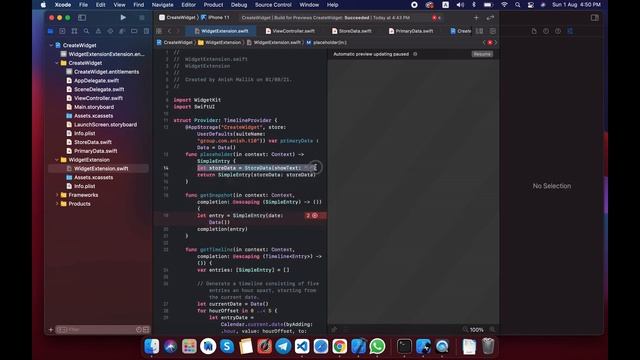Image resolution: width=640 pixels, height=360 pixels.
Task: Click the Stop build button
Action: 142,18
